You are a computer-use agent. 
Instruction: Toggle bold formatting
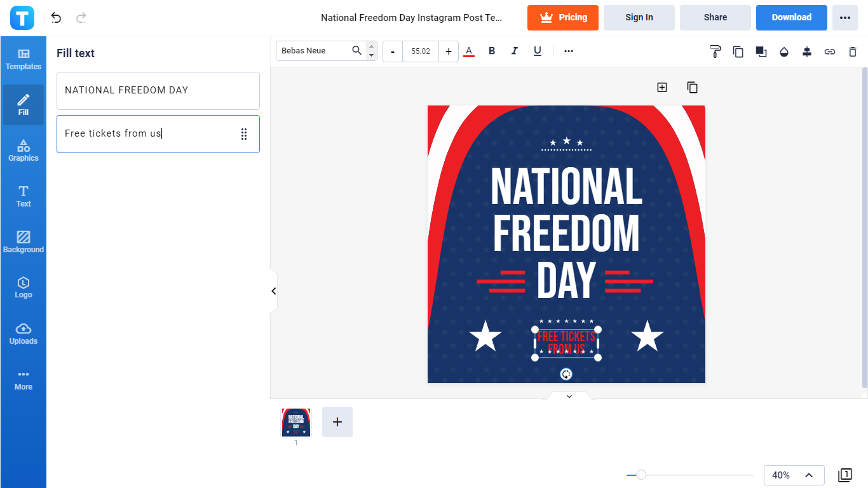[x=492, y=51]
